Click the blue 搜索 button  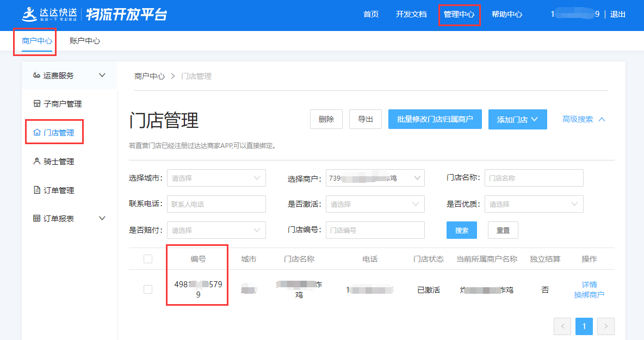click(x=462, y=230)
